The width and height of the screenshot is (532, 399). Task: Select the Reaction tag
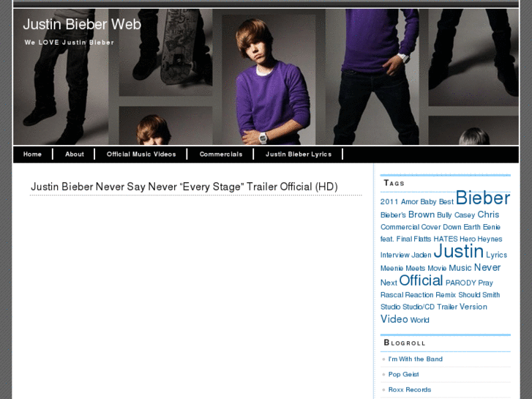[x=419, y=295]
